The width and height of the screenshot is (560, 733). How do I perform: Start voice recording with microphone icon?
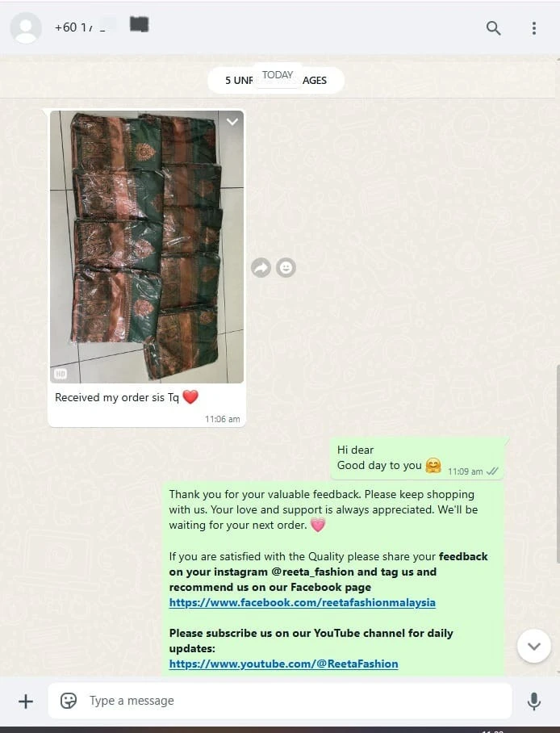[x=534, y=702]
